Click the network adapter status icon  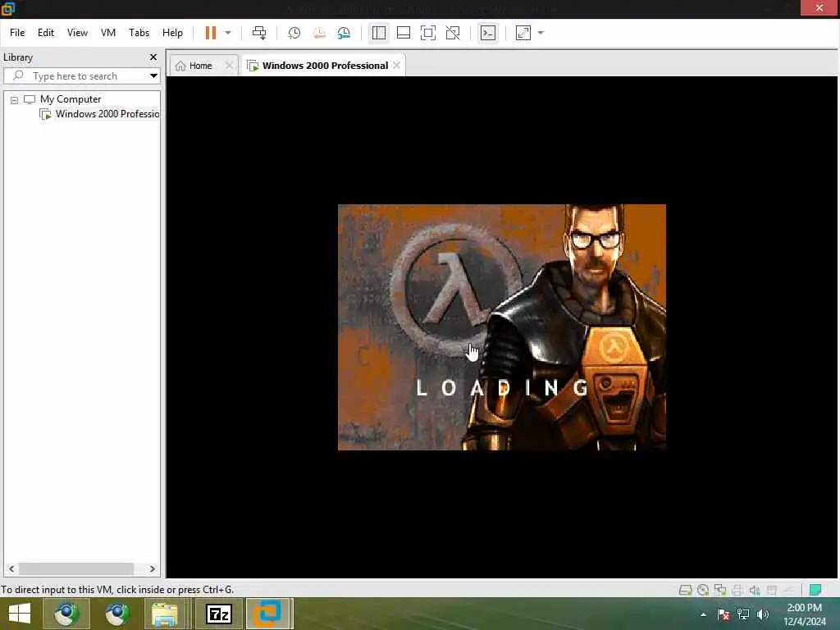(x=720, y=590)
